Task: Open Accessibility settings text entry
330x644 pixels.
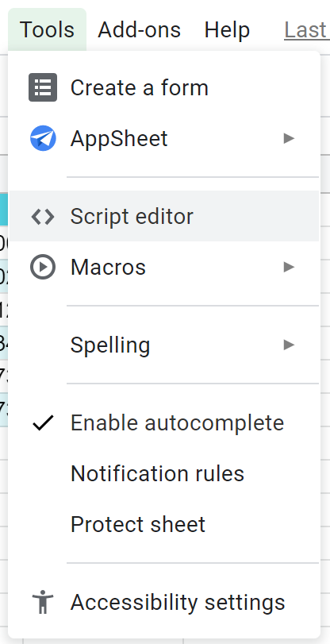Action: [178, 603]
